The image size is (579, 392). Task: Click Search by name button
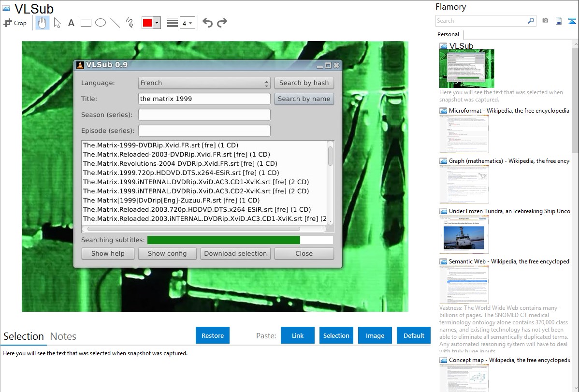click(304, 99)
